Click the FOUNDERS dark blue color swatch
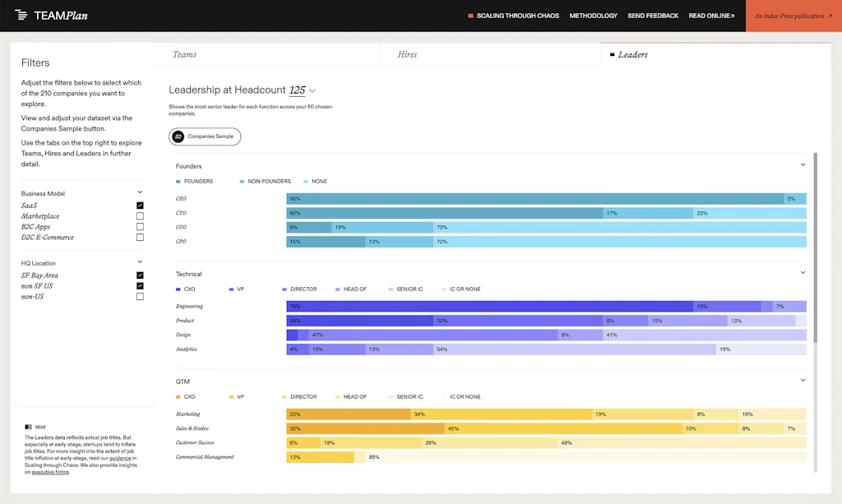The width and height of the screenshot is (842, 504). click(x=178, y=181)
